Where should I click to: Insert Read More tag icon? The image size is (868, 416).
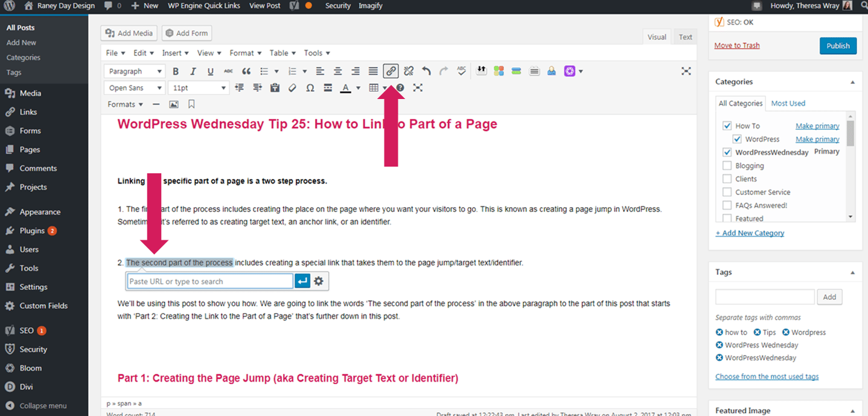[328, 88]
